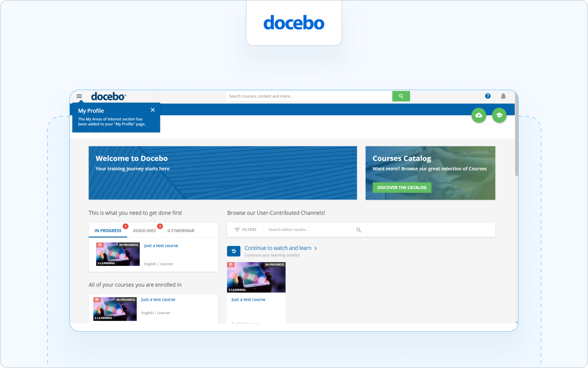Click the green cloud upload button
588x368 pixels.
tap(479, 115)
